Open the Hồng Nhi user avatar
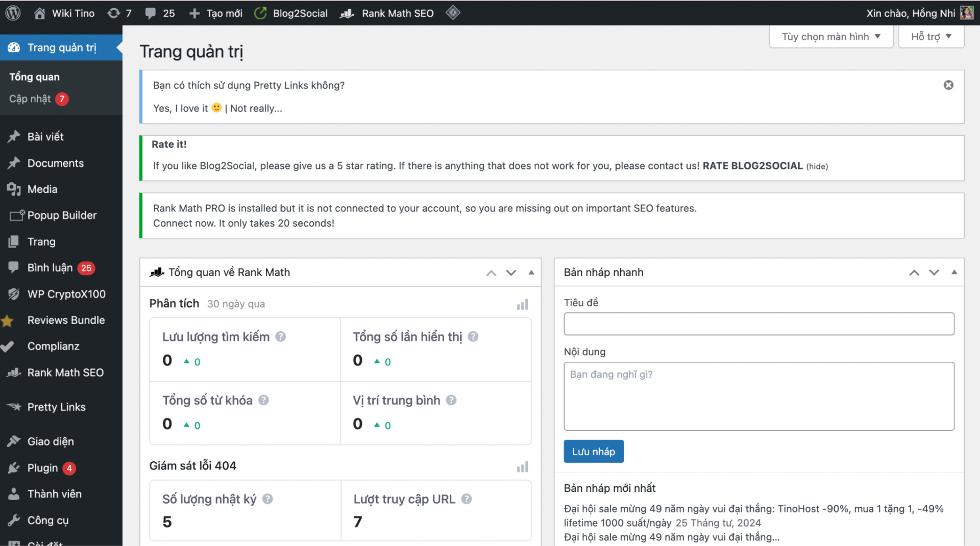This screenshot has width=980, height=546. (x=967, y=13)
